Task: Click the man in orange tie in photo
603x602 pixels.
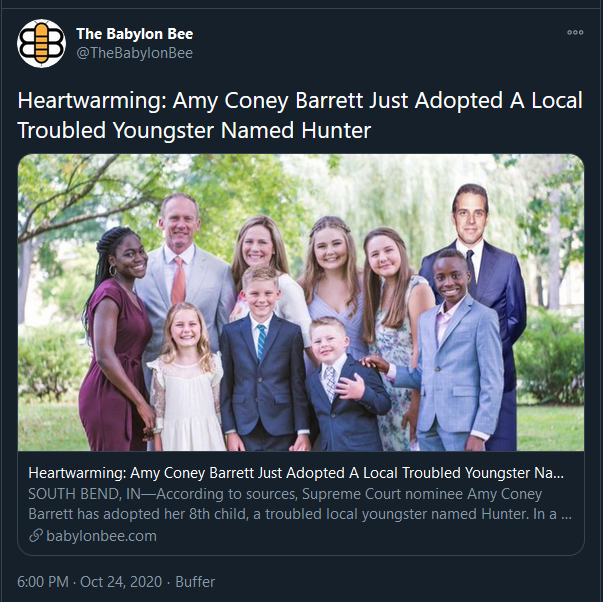Action: pyautogui.click(x=183, y=269)
